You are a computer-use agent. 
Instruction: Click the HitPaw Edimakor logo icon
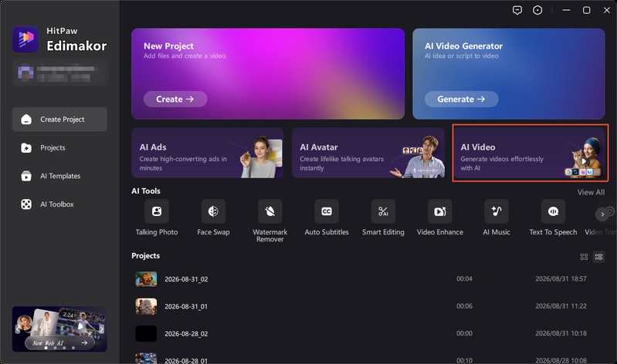[x=25, y=39]
